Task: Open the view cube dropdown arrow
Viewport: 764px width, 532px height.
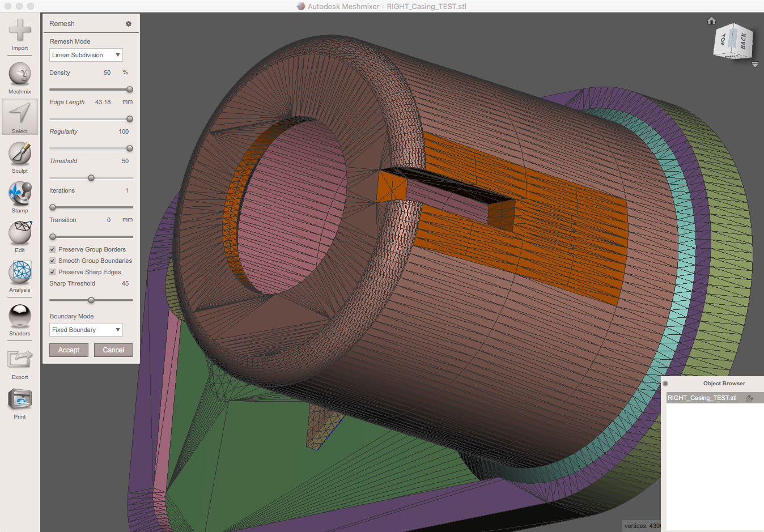Action: coord(755,65)
